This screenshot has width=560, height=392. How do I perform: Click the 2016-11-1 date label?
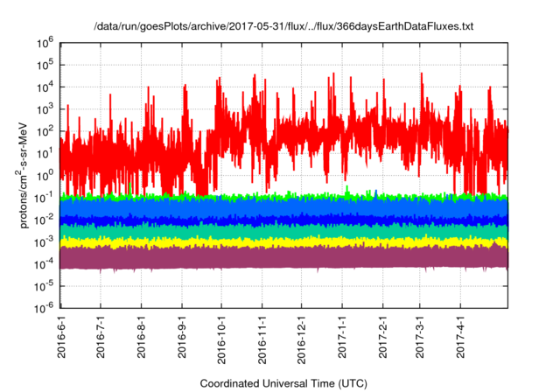[262, 339]
